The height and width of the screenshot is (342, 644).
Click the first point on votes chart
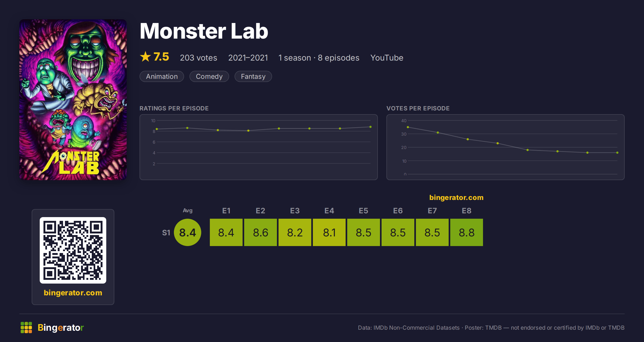pyautogui.click(x=408, y=127)
